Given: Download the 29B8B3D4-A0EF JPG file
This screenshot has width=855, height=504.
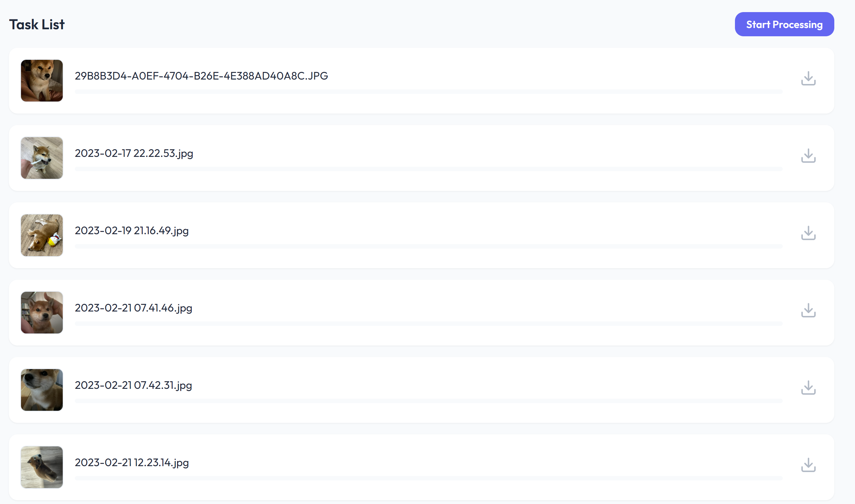Looking at the screenshot, I should click(x=808, y=79).
